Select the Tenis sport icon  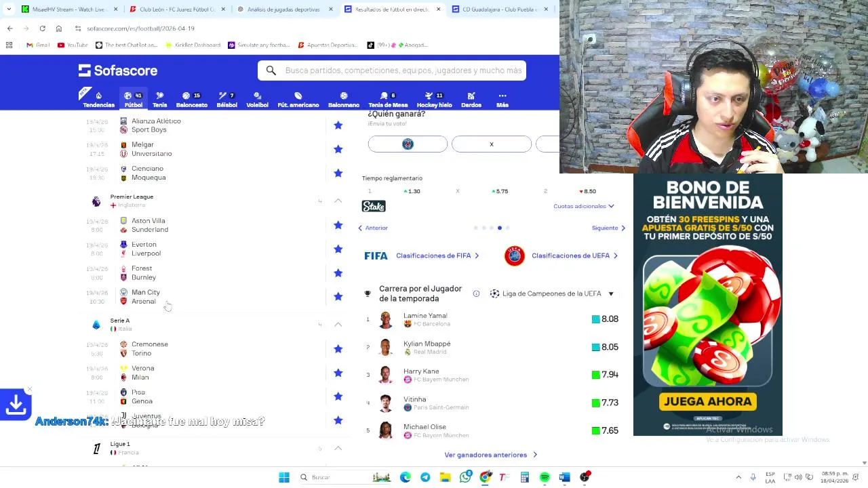pyautogui.click(x=160, y=99)
